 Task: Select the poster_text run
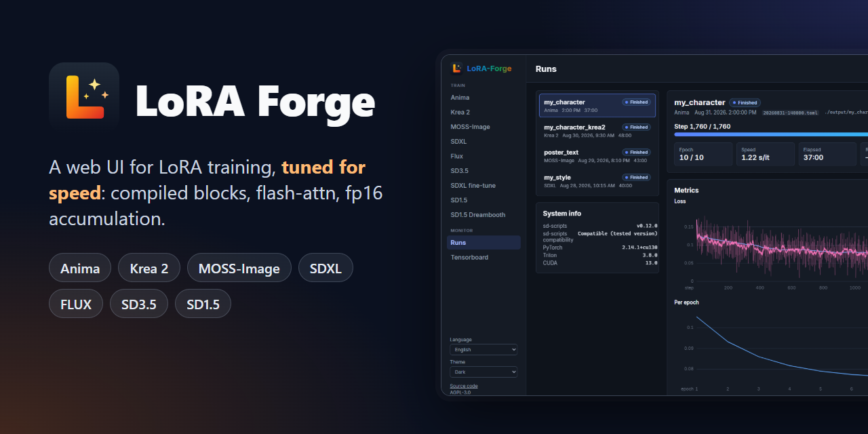click(x=597, y=156)
